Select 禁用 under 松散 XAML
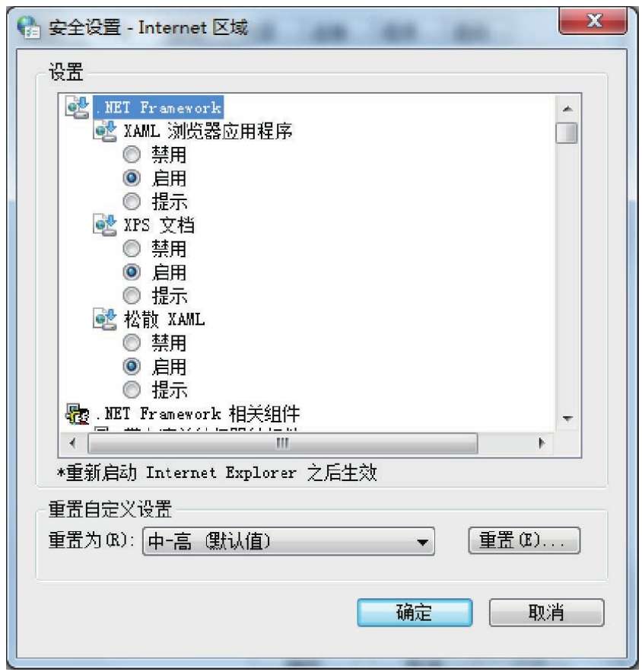The height and width of the screenshot is (672, 642). (x=132, y=343)
